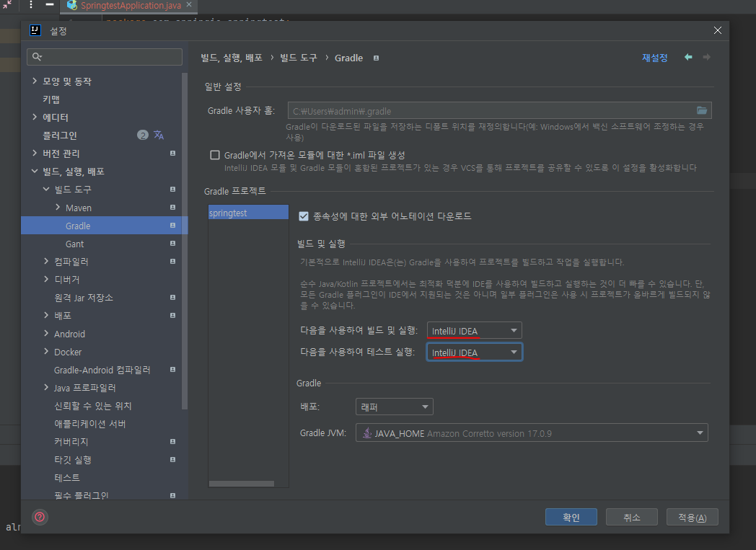Select springtest in Gradle projects list

click(x=248, y=213)
